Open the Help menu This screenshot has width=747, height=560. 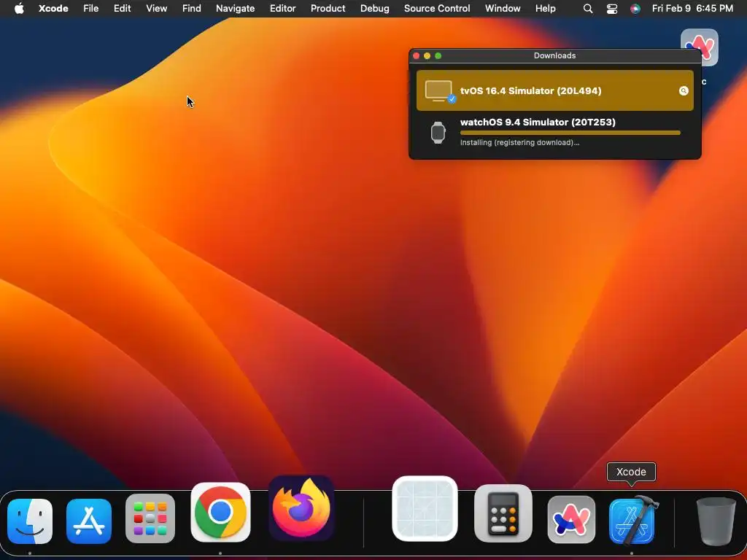pos(546,9)
